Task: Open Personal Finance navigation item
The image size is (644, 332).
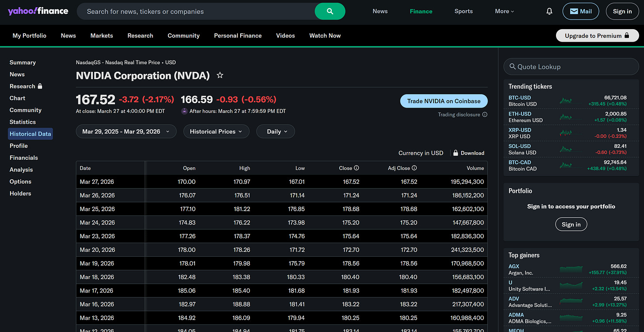Action: 238,35
